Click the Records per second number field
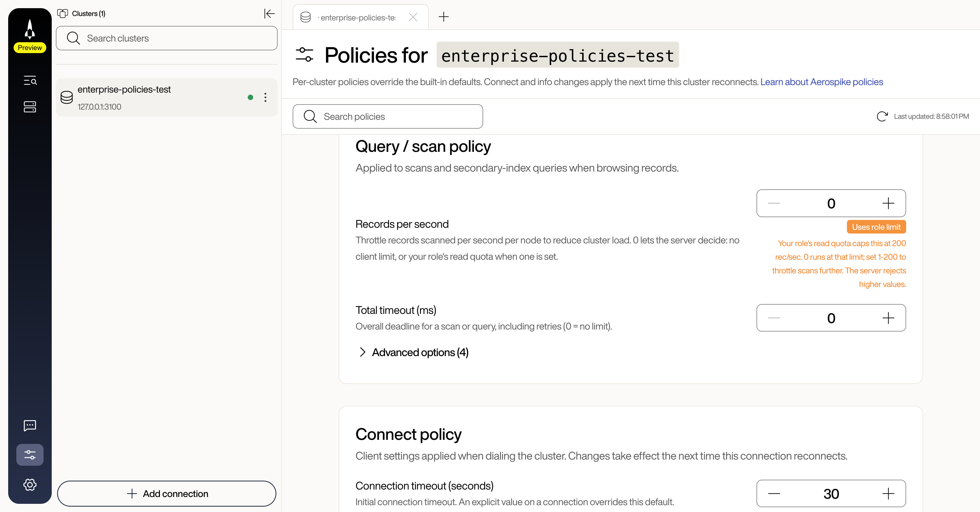Viewport: 980px width, 512px height. coord(831,203)
